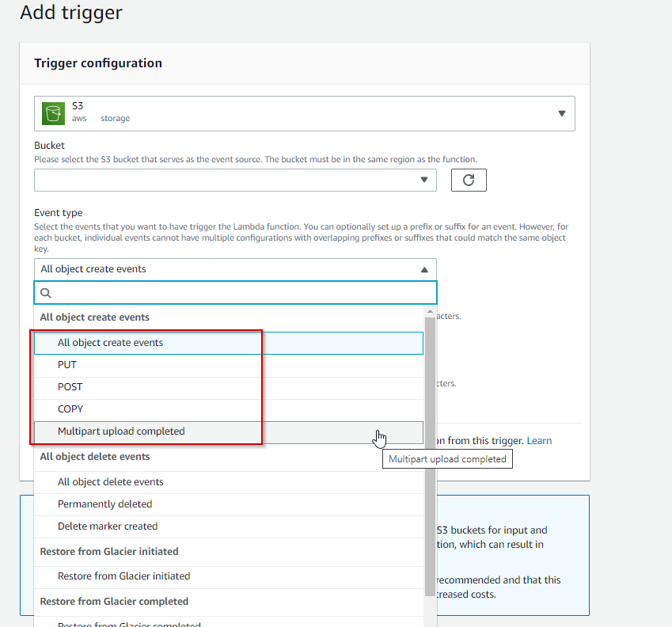This screenshot has height=627, width=672.
Task: Select All object create events option
Action: tap(229, 343)
